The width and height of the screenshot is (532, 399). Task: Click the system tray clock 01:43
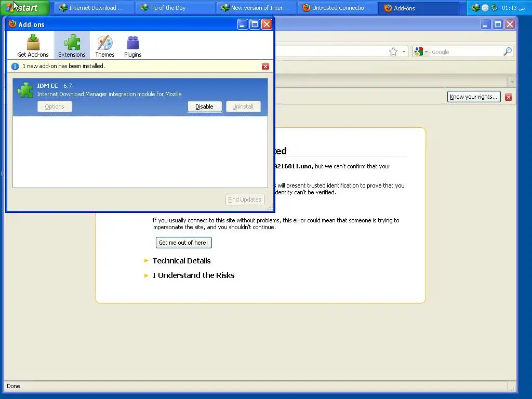tap(513, 8)
